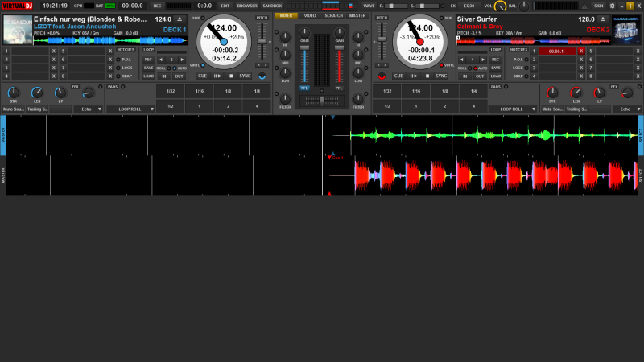The width and height of the screenshot is (644, 362).
Task: Click the Deck 1 album cover thumbnail
Action: pos(18,30)
